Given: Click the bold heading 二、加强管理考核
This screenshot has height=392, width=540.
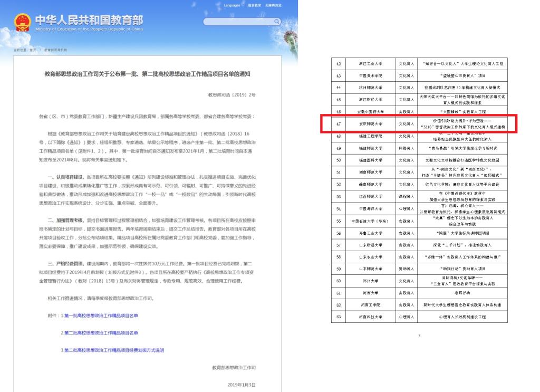Looking at the screenshot, I should click(65, 220).
